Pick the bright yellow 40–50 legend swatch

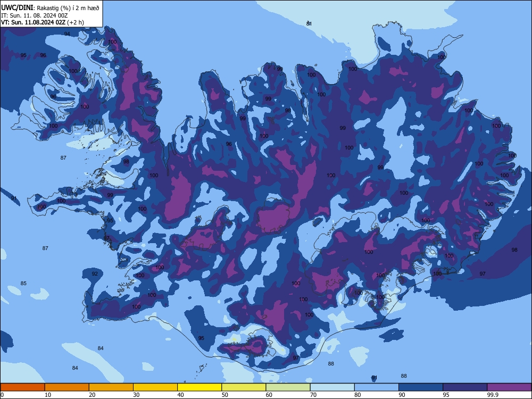(x=199, y=387)
